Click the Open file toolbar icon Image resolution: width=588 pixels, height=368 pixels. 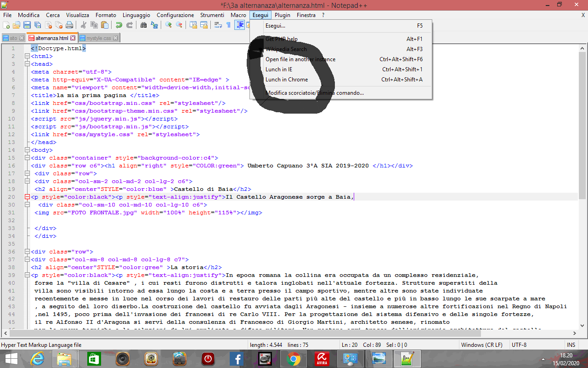[x=16, y=25]
